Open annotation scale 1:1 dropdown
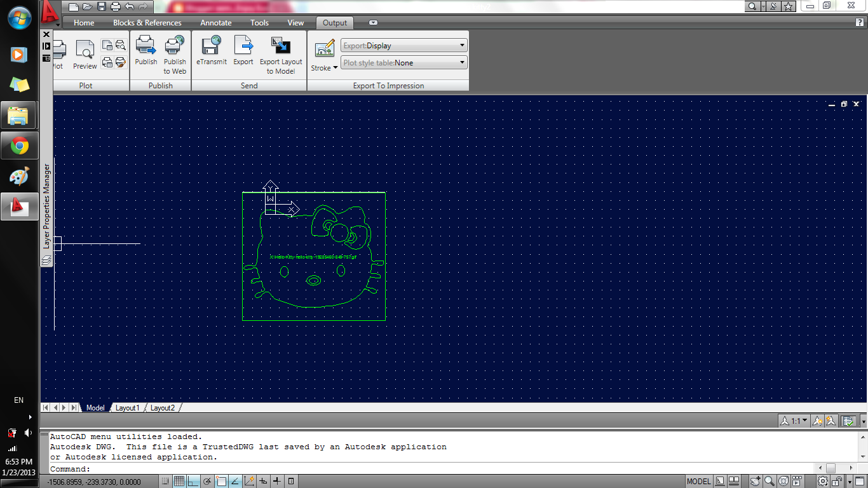Image resolution: width=868 pixels, height=488 pixels. [x=795, y=421]
